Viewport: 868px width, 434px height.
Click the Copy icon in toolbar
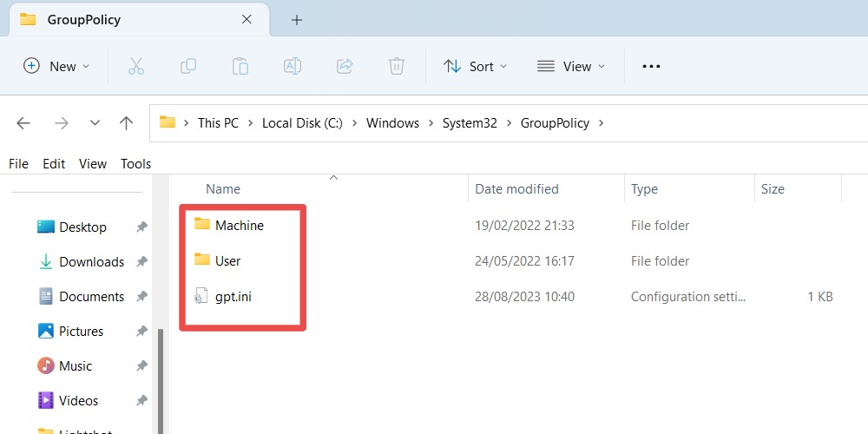click(x=188, y=67)
